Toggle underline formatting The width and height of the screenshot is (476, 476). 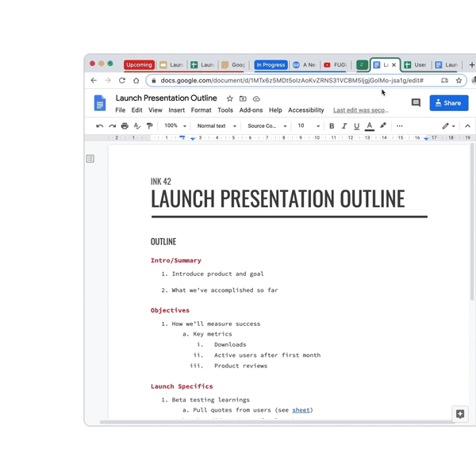point(357,126)
